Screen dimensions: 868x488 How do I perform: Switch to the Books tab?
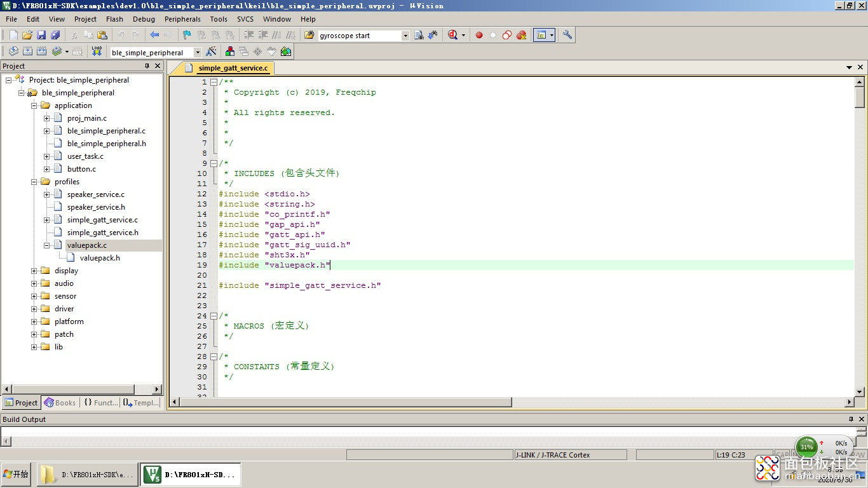click(x=60, y=403)
